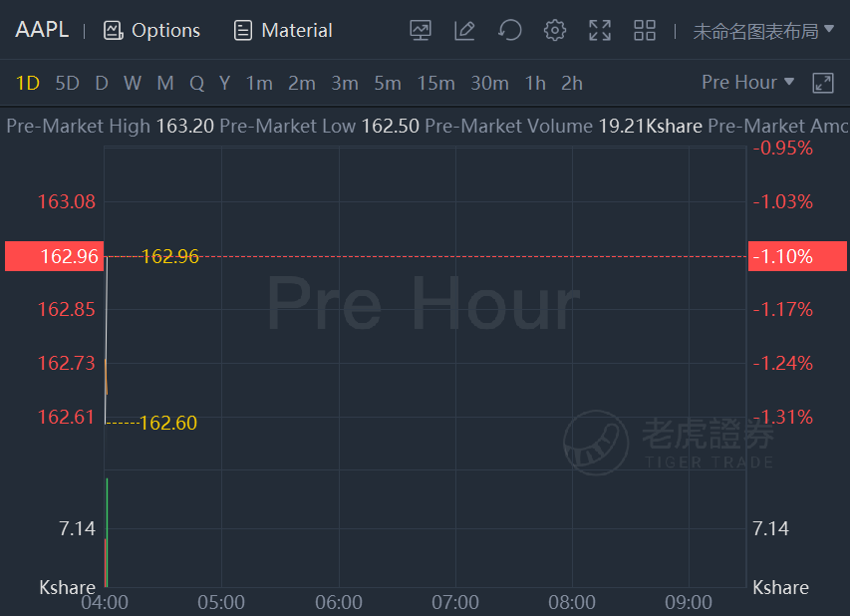Switch to the 5D timeframe
This screenshot has height=616, width=850.
coord(67,83)
